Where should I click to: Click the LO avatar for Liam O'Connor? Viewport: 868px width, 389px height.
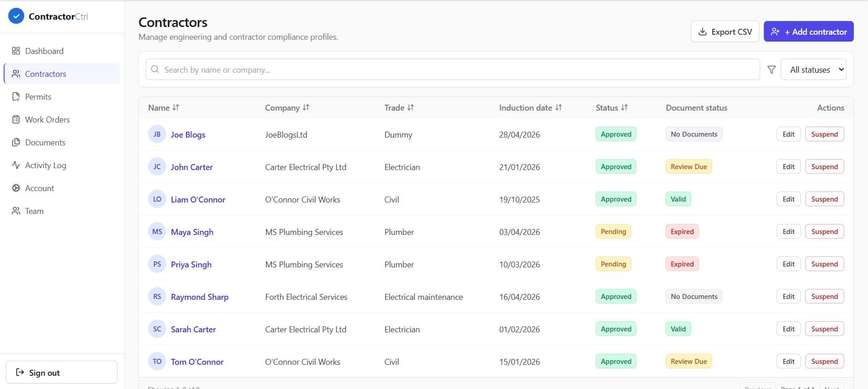(x=157, y=199)
